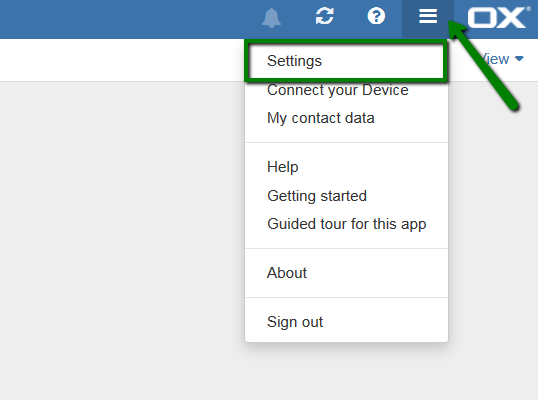
Task: Start Guided tour for this app
Action: pyautogui.click(x=346, y=224)
